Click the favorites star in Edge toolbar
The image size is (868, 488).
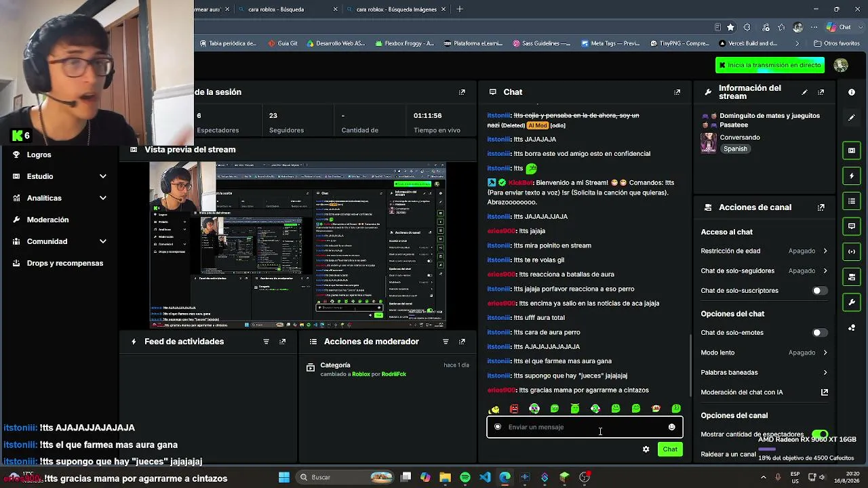pos(730,27)
